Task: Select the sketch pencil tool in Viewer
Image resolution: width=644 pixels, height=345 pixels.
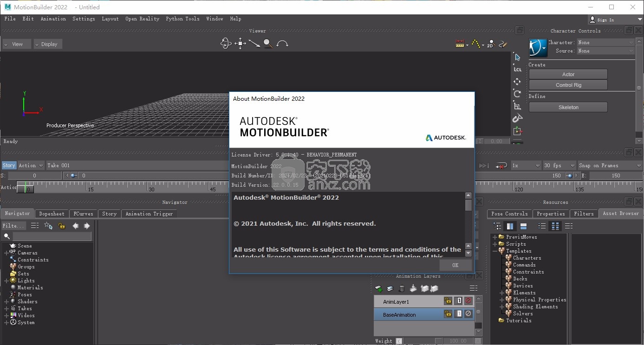Action: (x=503, y=44)
